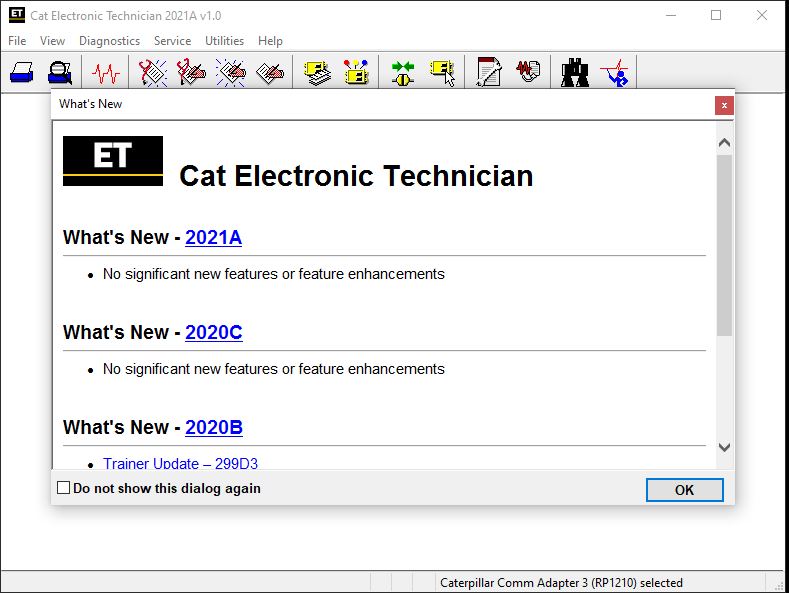This screenshot has height=593, width=789.
Task: Click 2020C's 'No significant new features' bullet
Action: (x=274, y=369)
